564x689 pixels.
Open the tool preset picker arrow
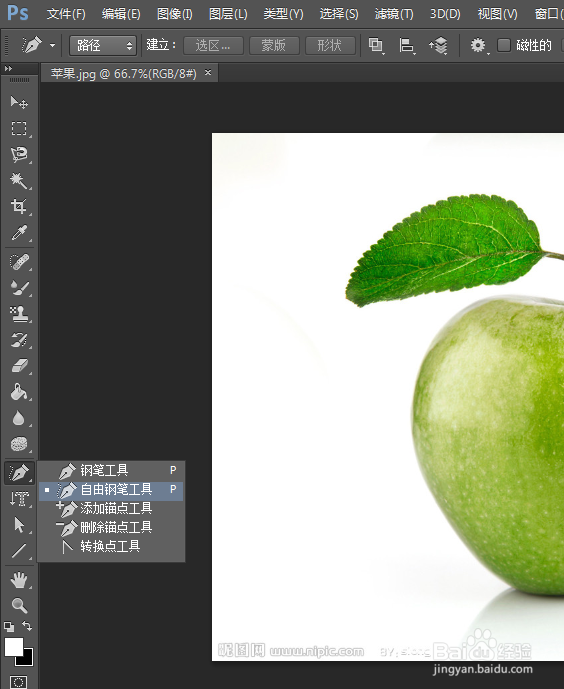(53, 45)
